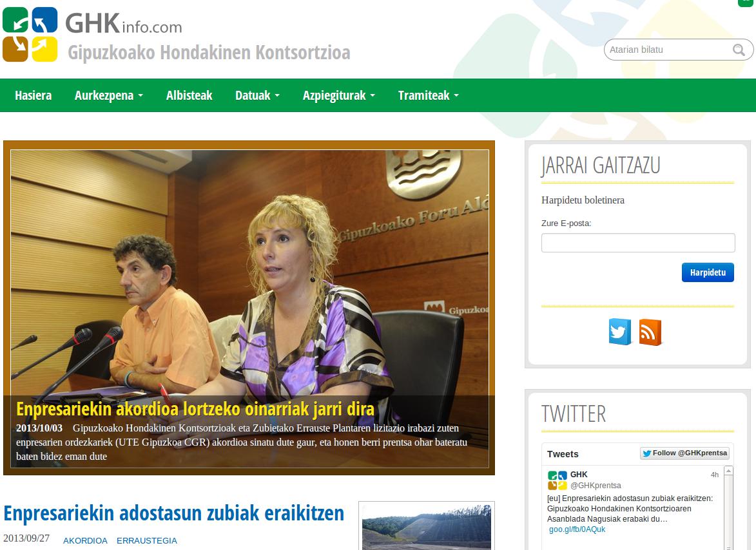Select the AKORDIOA tag link
The height and width of the screenshot is (550, 756).
pos(85,540)
